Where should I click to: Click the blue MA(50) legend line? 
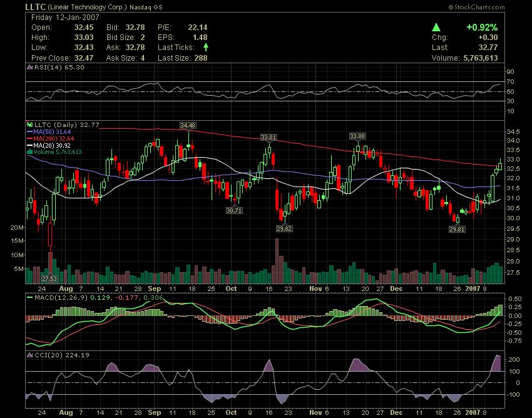pyautogui.click(x=30, y=131)
